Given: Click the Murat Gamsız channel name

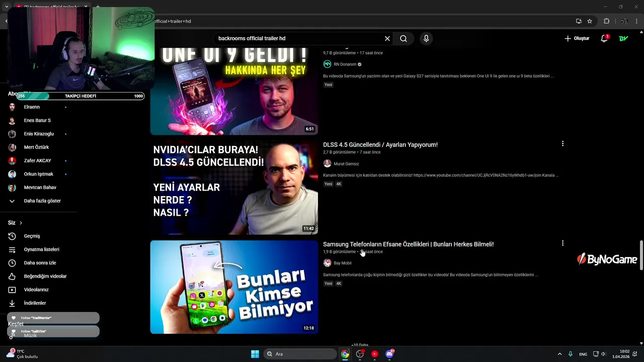Looking at the screenshot, I should (346, 164).
